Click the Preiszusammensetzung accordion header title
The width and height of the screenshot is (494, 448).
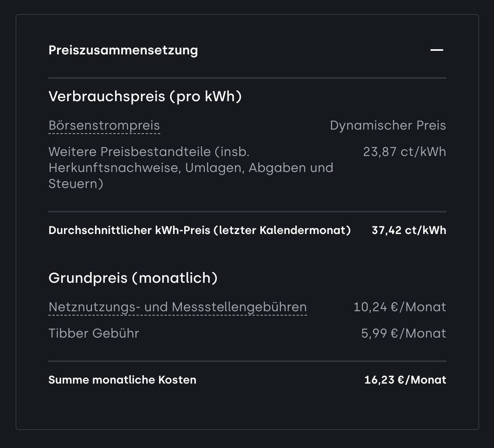coord(123,50)
